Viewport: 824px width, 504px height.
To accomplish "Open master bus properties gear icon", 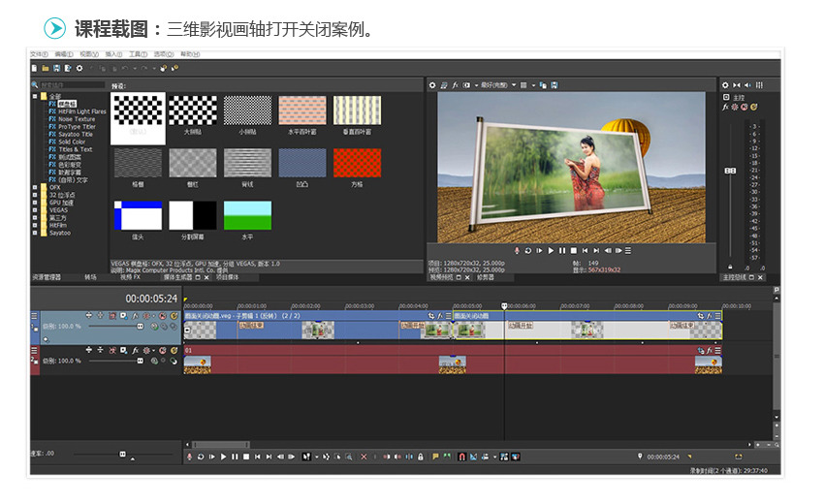I will click(x=725, y=85).
